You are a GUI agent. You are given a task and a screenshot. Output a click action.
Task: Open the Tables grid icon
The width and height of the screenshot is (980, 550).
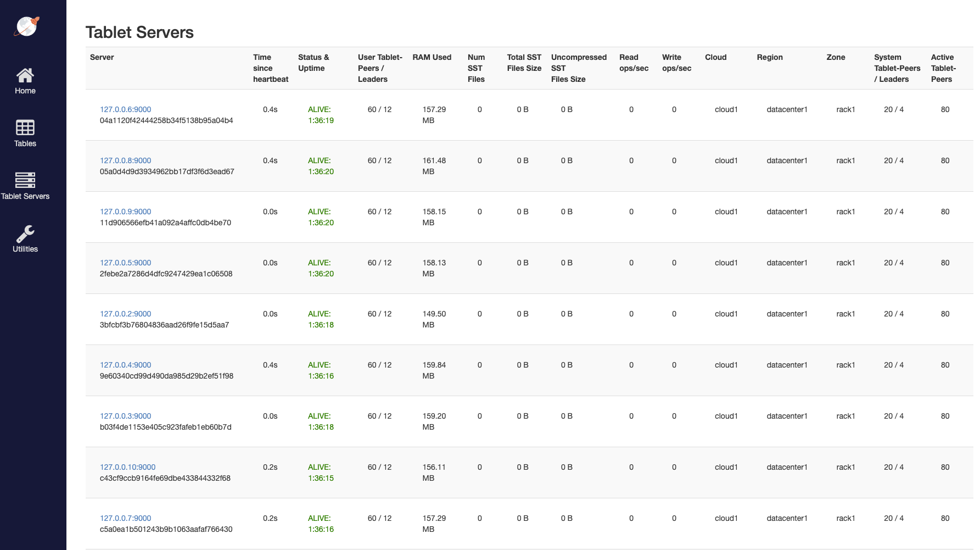25,127
